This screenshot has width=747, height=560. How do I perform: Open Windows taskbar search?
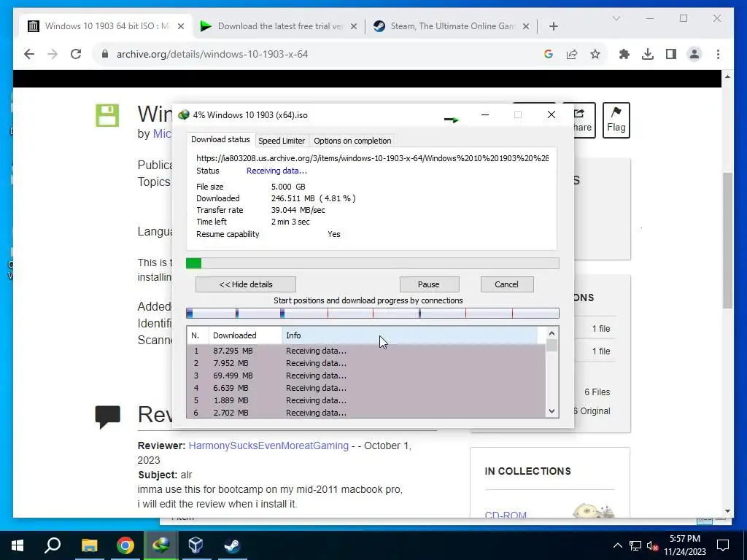(x=53, y=545)
